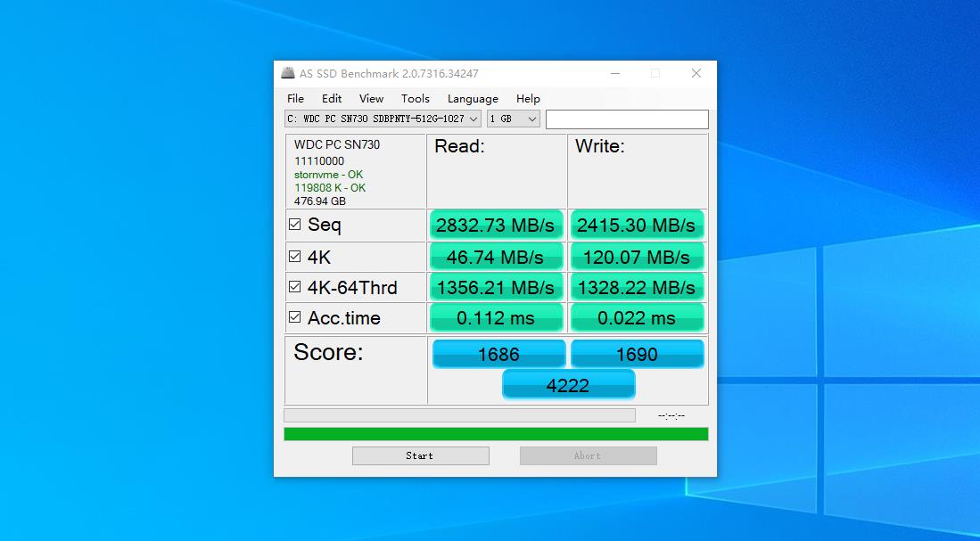Click the empty text field beside the size dropdown
Viewport: 980px width, 541px height.
627,119
